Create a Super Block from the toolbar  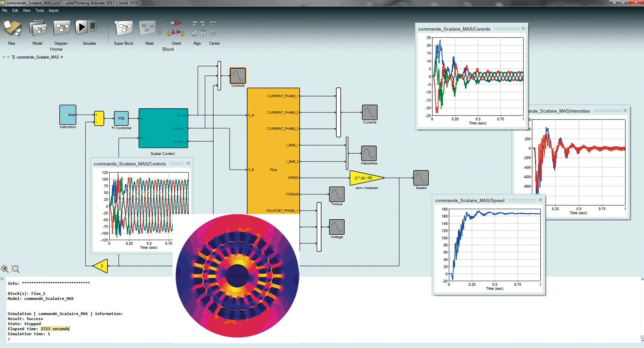click(123, 29)
